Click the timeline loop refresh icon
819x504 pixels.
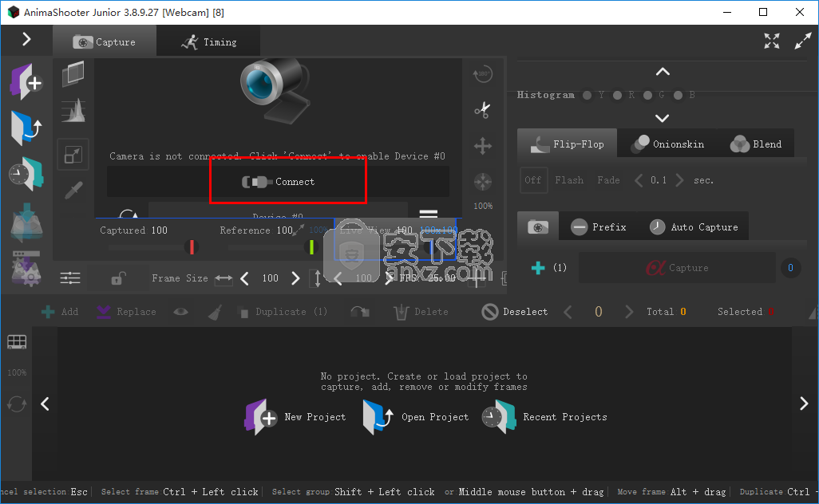(17, 404)
